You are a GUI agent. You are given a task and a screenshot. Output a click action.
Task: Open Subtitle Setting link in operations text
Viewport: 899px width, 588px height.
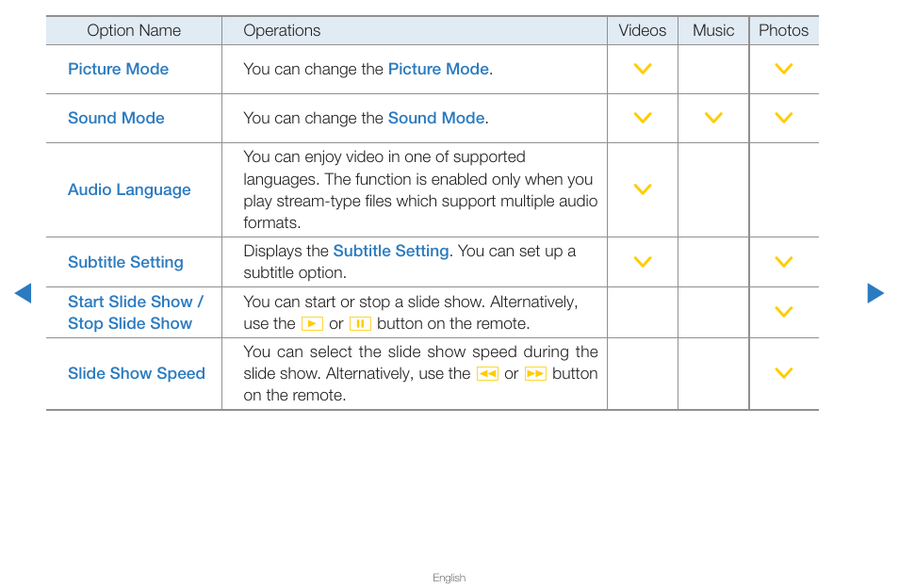tap(390, 251)
